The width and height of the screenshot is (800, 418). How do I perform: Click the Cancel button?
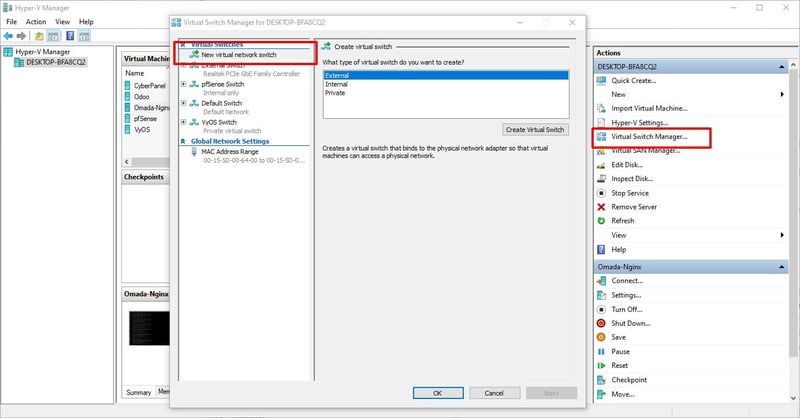494,393
